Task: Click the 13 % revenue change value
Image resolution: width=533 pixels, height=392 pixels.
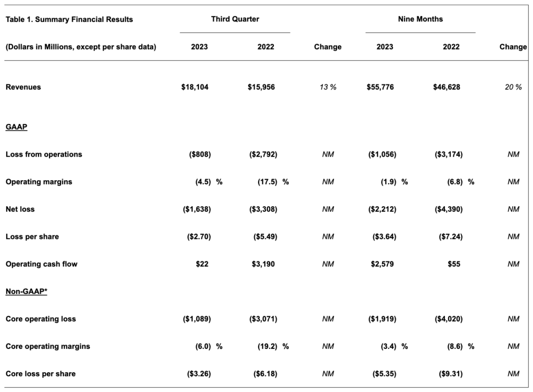Action: point(328,87)
